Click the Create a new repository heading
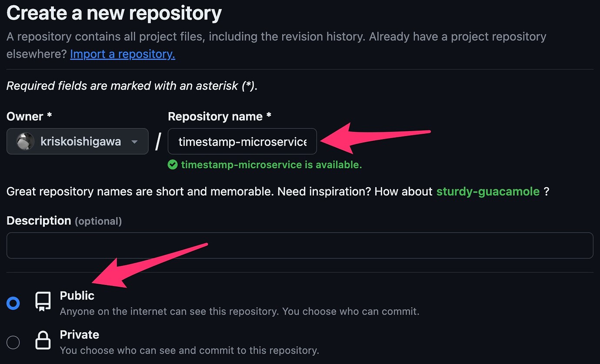The image size is (600, 364). 113,13
